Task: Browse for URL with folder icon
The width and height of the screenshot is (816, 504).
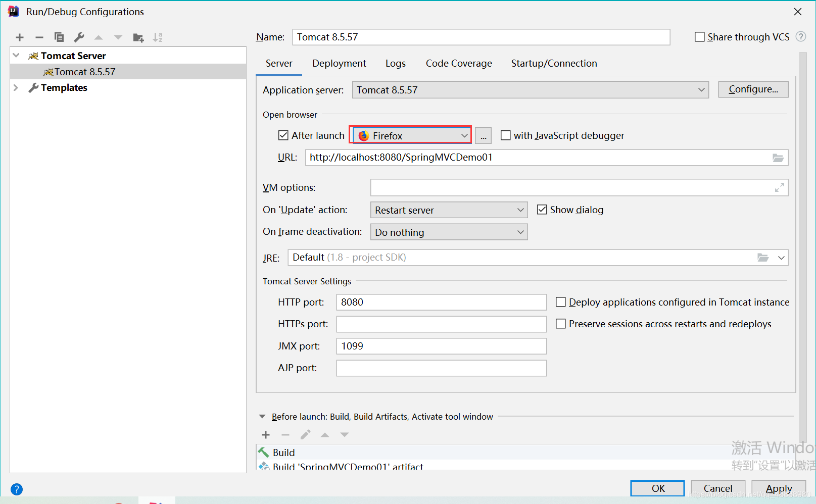Action: pyautogui.click(x=778, y=158)
